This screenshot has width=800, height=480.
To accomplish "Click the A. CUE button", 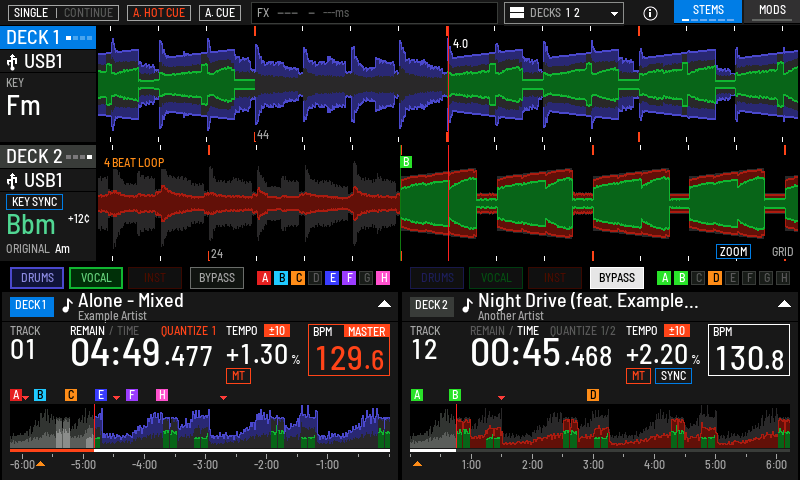I will (x=220, y=13).
